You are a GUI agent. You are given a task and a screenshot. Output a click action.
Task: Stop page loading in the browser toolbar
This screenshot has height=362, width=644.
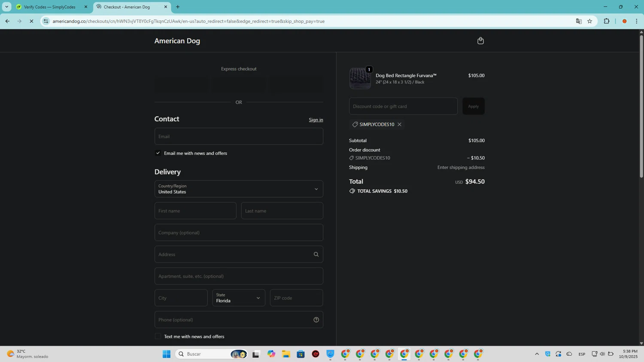point(31,21)
